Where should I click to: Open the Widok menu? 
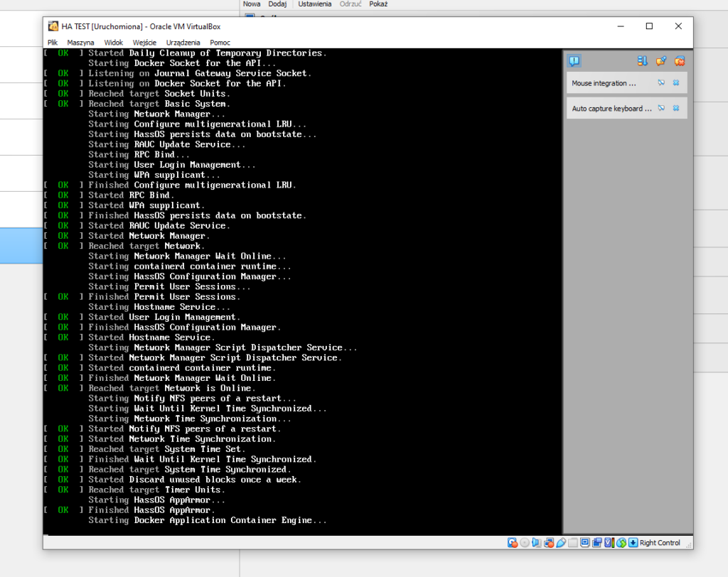(x=114, y=43)
